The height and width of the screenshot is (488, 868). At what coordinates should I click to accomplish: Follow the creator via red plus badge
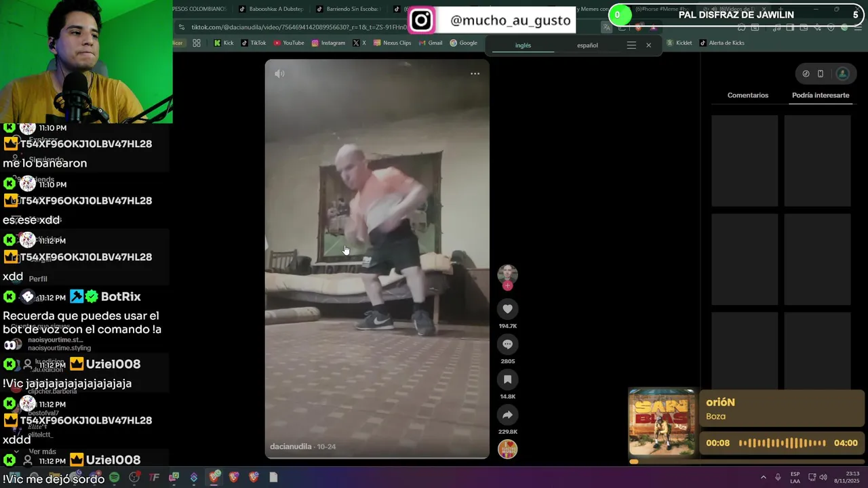point(507,286)
